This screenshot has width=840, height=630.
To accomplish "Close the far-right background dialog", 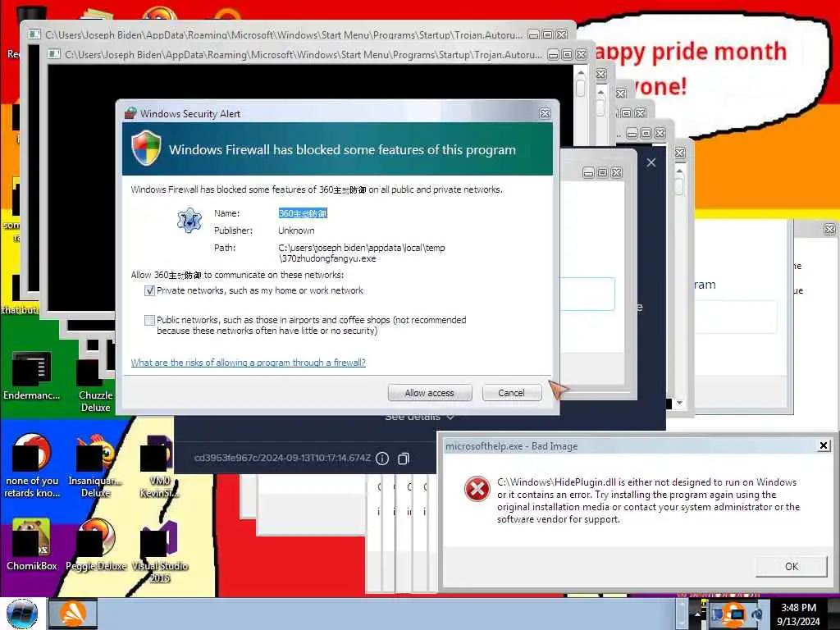I will (829, 230).
